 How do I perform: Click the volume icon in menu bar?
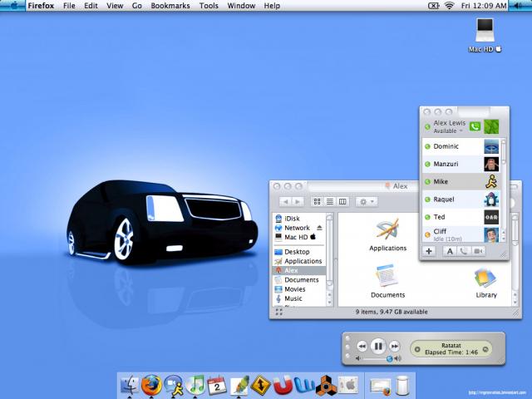pyautogui.click(x=519, y=6)
